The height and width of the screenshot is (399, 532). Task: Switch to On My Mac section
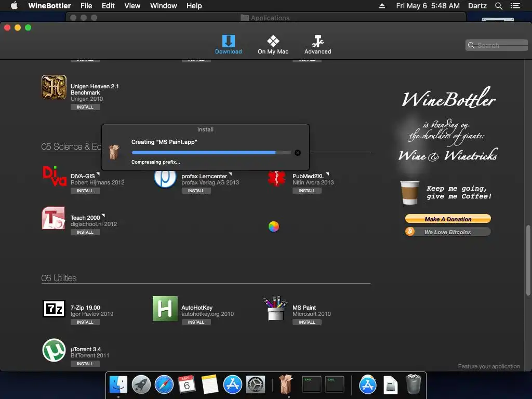pos(273,45)
